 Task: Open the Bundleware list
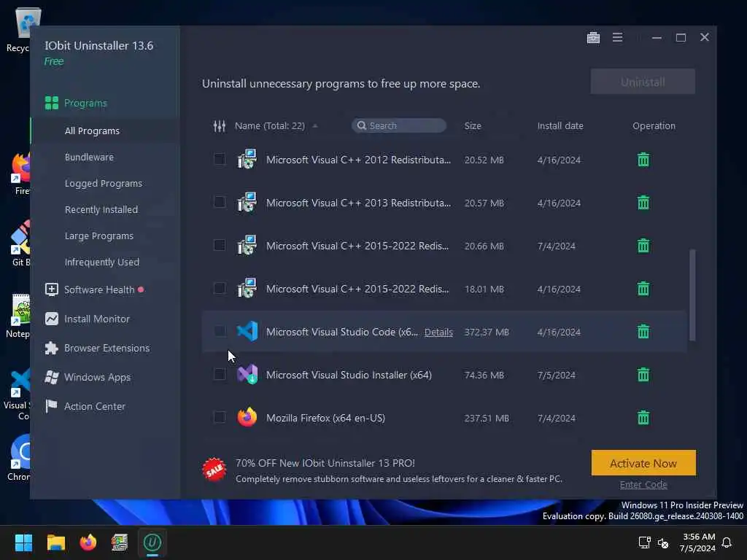click(89, 157)
